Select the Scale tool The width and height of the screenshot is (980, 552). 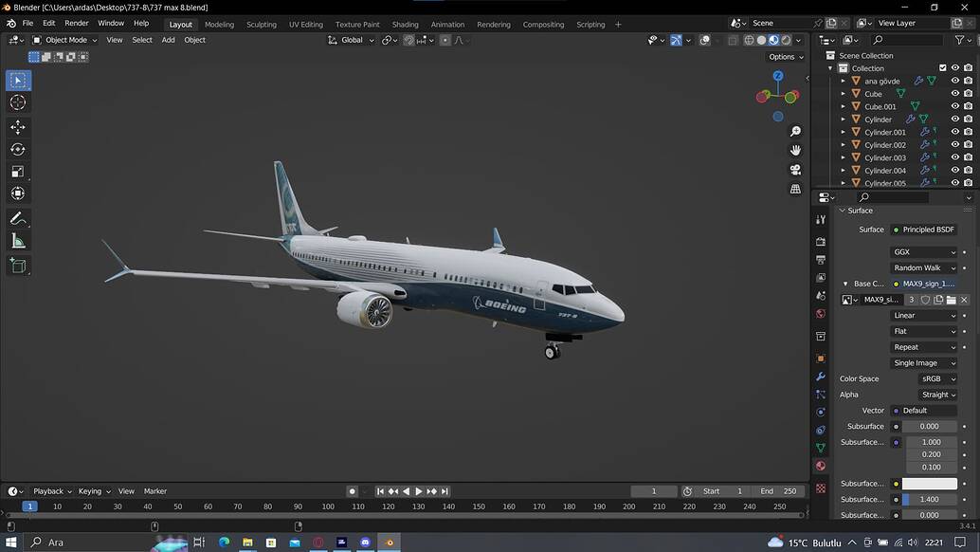coord(17,171)
